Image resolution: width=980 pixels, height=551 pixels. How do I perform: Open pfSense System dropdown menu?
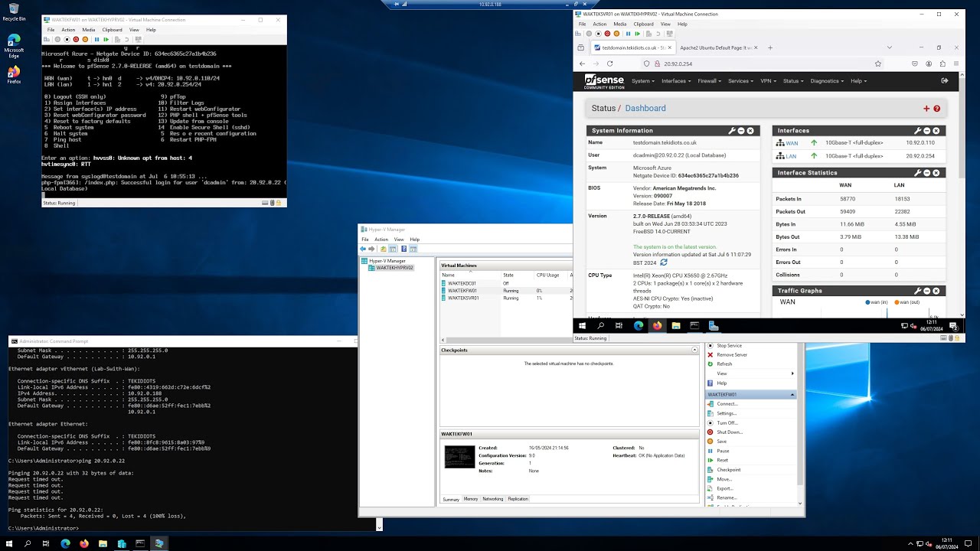[x=642, y=80]
